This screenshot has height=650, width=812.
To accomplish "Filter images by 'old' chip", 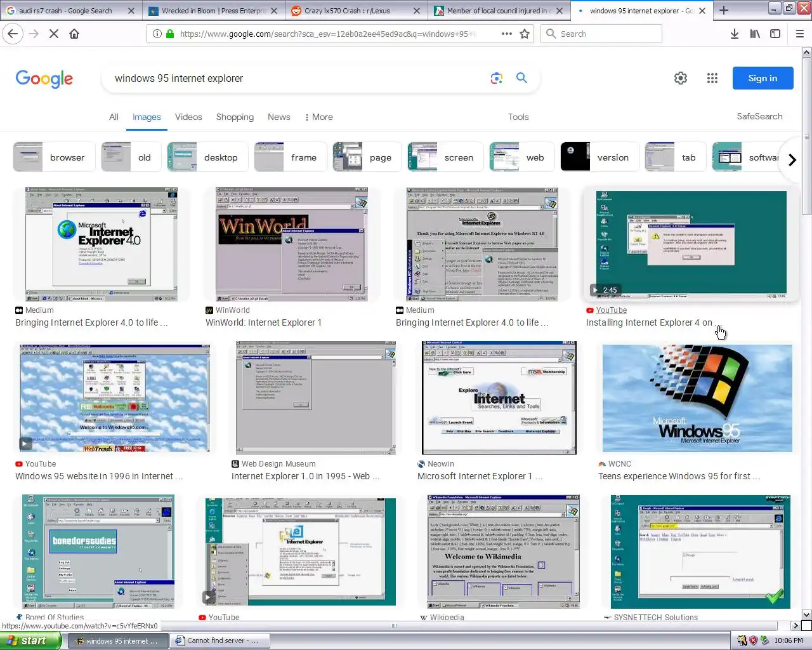I will pyautogui.click(x=131, y=157).
